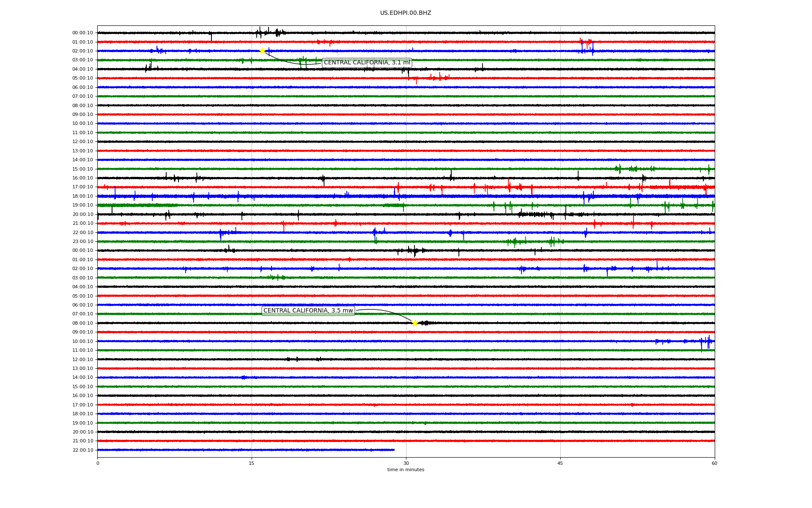Click the x-axis tick label 60
The image size is (812, 508).
point(714,463)
